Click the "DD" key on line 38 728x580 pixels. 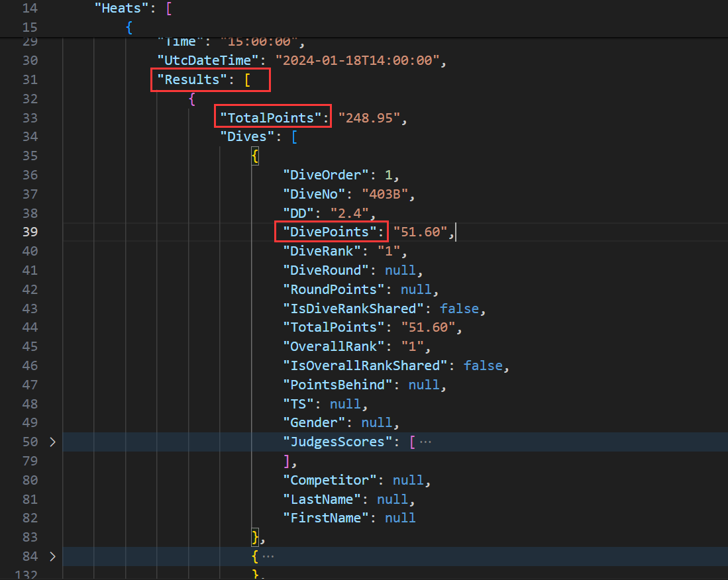299,213
